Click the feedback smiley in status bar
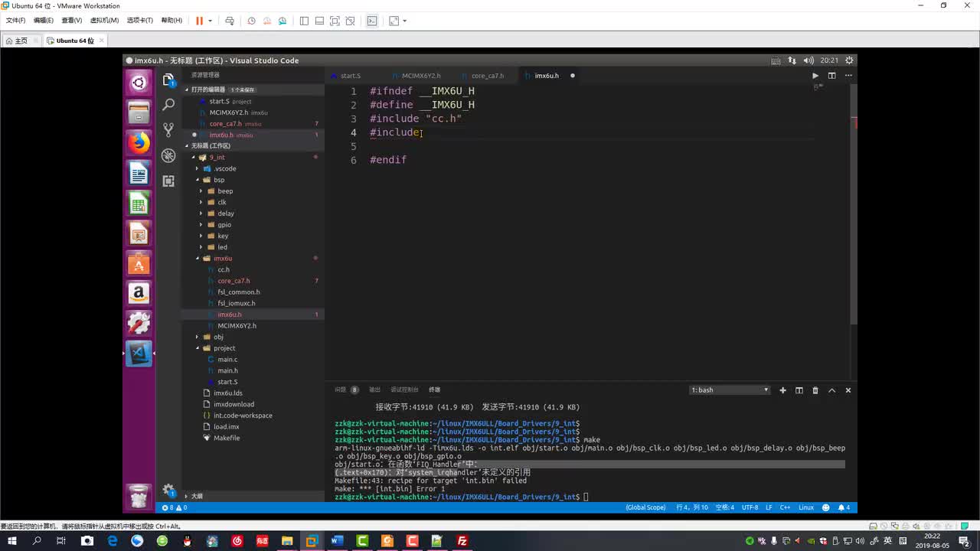Image resolution: width=980 pixels, height=551 pixels. pos(826,507)
